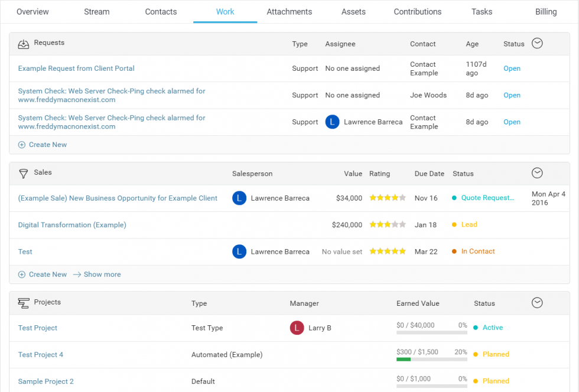Expand the Requests section options chevron
Screen dimensions: 579x392
pyautogui.click(x=537, y=43)
